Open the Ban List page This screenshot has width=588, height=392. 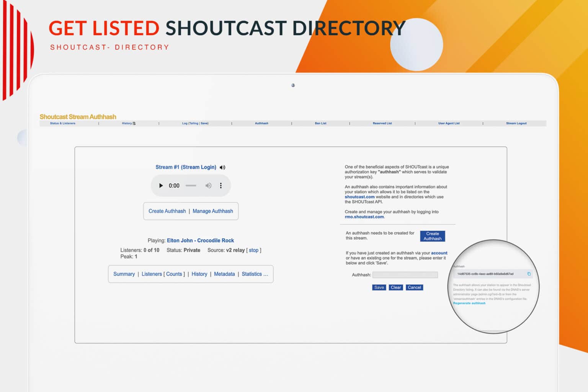point(320,123)
